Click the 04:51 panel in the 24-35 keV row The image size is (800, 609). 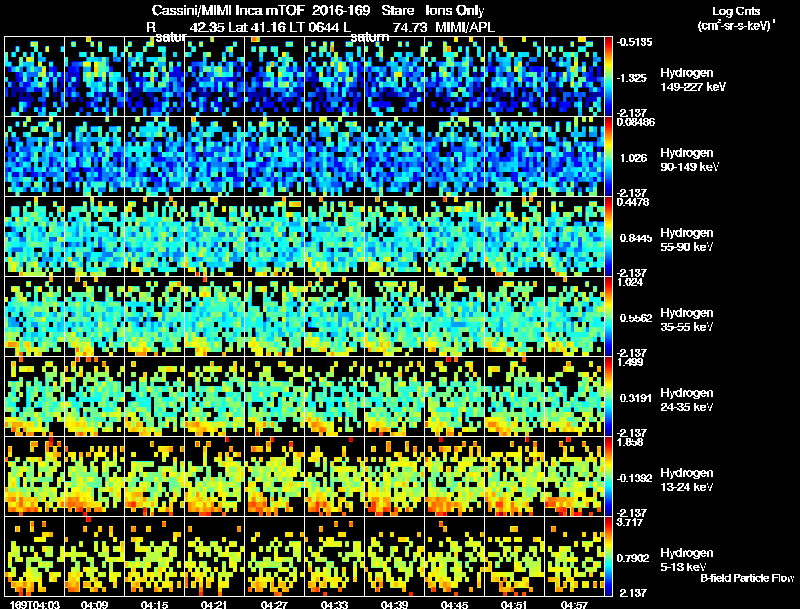click(515, 396)
